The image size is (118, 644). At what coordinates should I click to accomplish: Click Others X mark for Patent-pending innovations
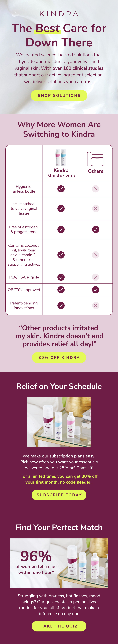click(x=96, y=305)
